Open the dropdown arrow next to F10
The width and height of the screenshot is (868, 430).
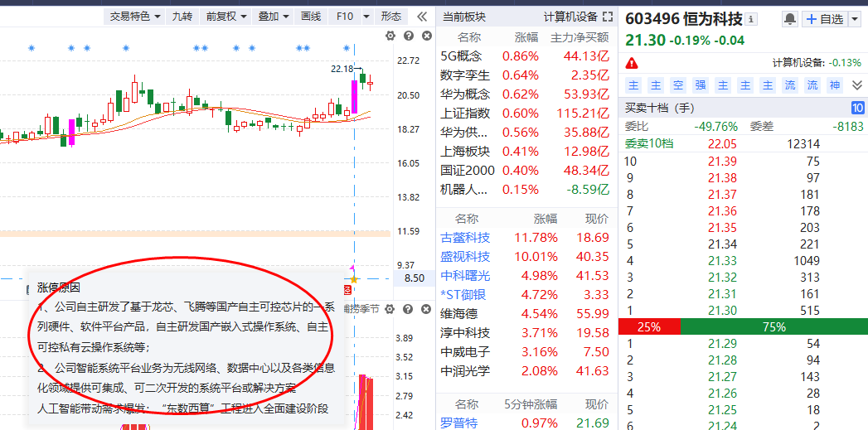366,17
